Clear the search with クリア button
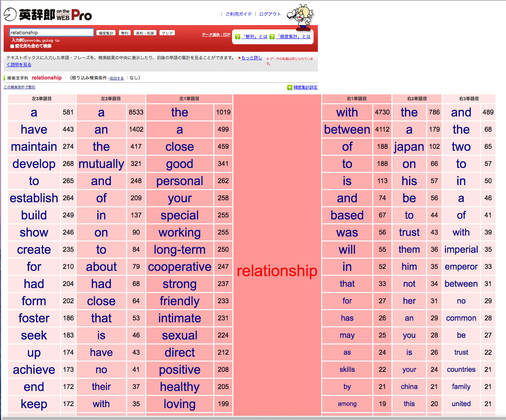The image size is (506, 420). point(167,33)
